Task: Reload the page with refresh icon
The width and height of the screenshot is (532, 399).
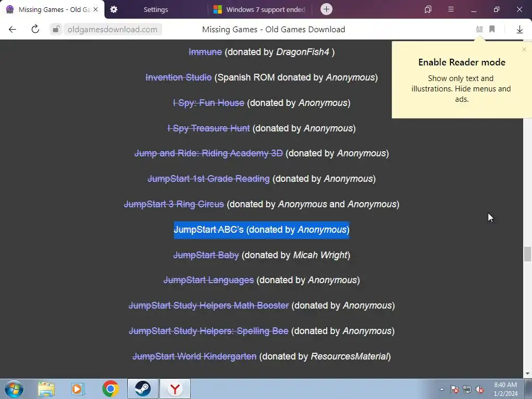Action: tap(35, 29)
